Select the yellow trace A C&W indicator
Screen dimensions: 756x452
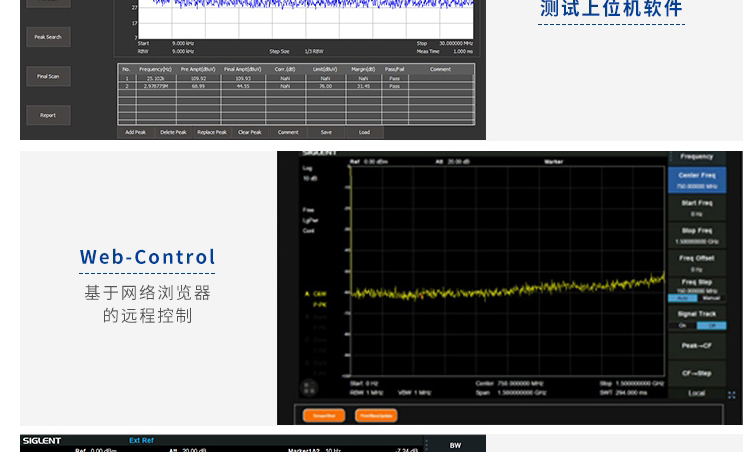(x=319, y=294)
